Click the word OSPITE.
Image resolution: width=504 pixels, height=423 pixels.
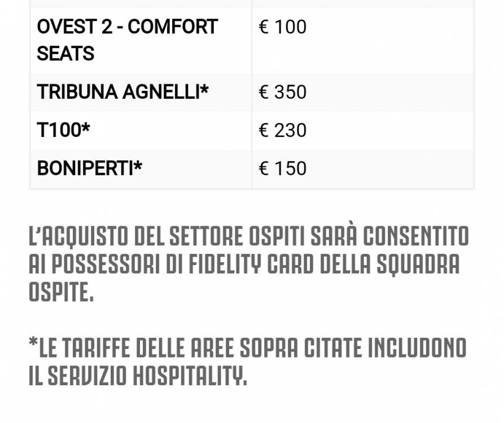tap(61, 292)
